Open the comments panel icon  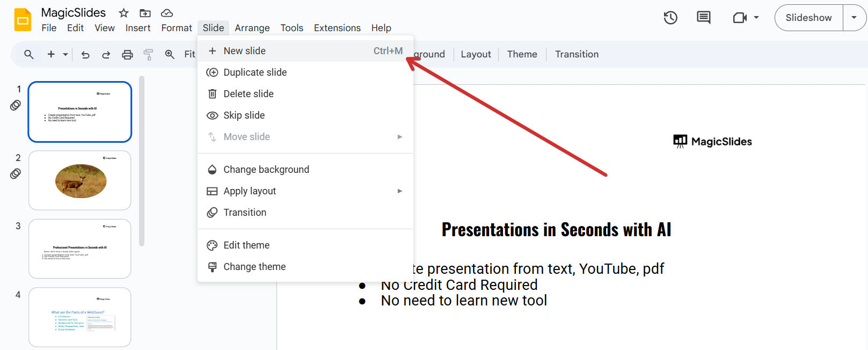click(x=703, y=18)
